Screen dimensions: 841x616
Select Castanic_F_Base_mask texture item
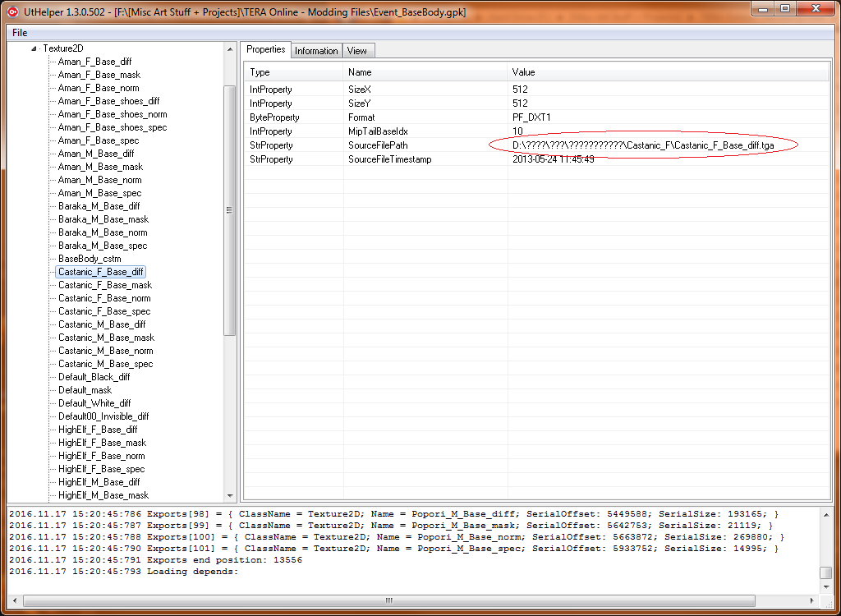104,285
